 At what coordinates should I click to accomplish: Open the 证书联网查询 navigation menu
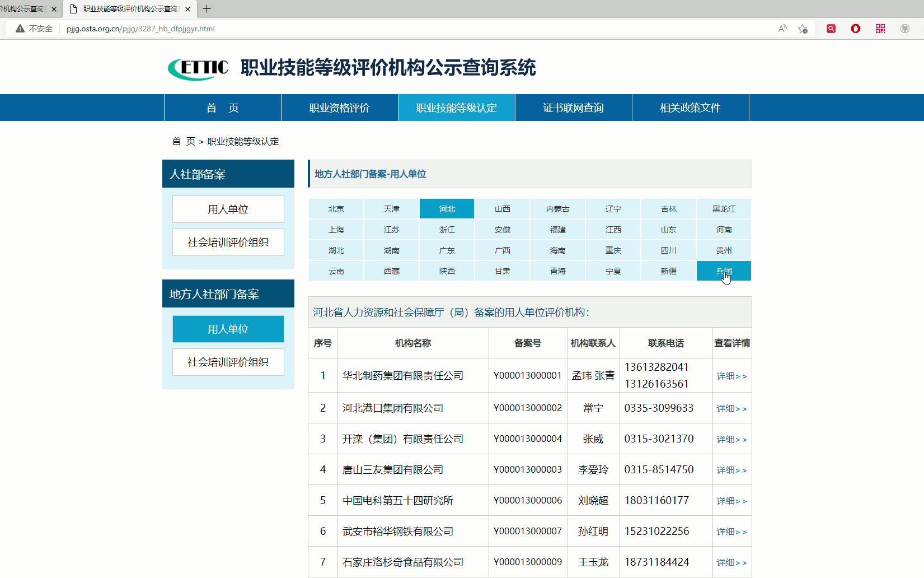(x=574, y=108)
